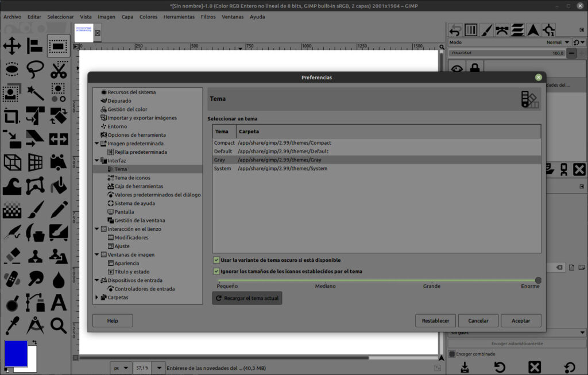This screenshot has height=375, width=588.
Task: Select the Zoom magnifier tool
Action: (59, 325)
